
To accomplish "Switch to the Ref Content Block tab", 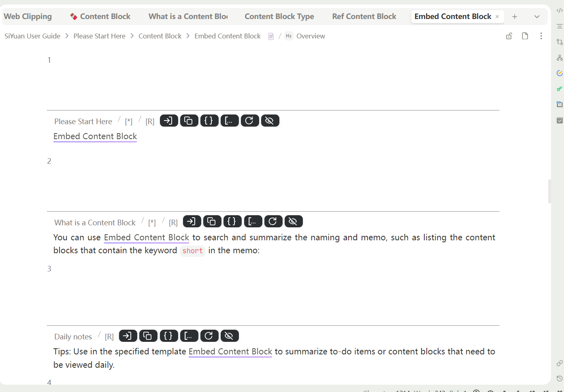I will coord(364,17).
